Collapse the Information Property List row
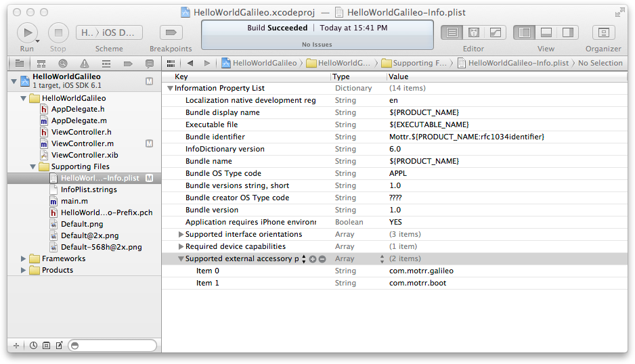The height and width of the screenshot is (364, 635). 170,88
